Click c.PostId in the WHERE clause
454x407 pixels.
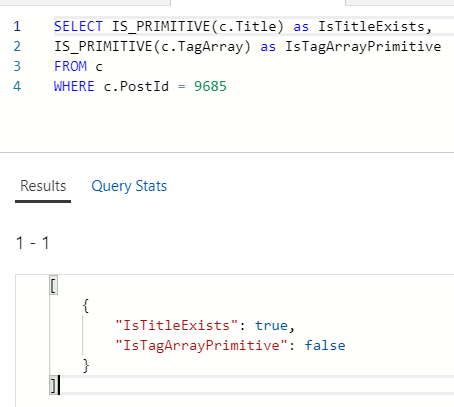coord(136,86)
